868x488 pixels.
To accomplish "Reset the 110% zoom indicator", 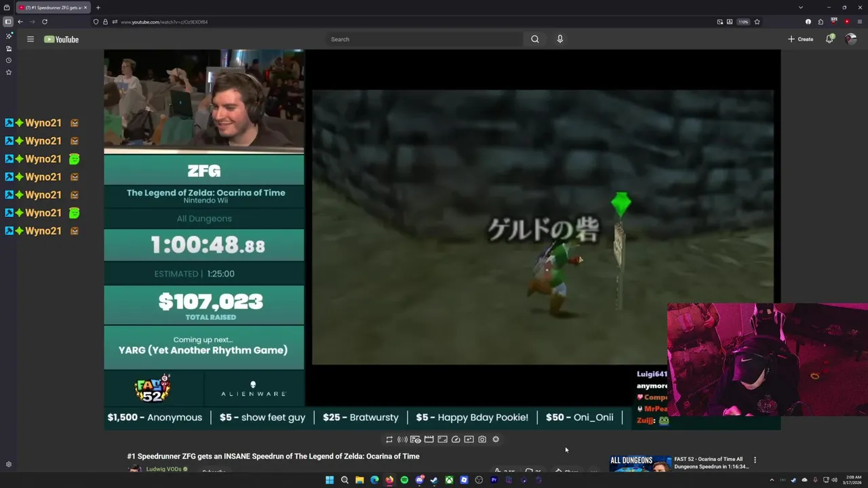I will coord(743,22).
